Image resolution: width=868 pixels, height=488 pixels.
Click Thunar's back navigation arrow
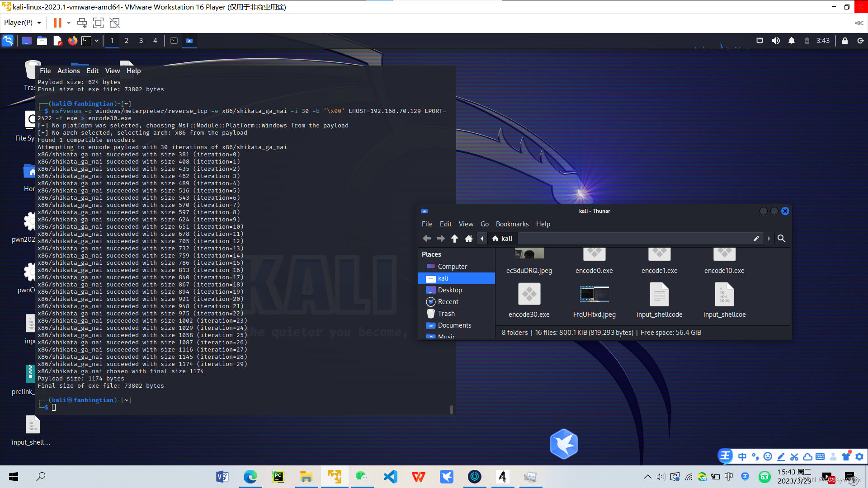pyautogui.click(x=426, y=239)
